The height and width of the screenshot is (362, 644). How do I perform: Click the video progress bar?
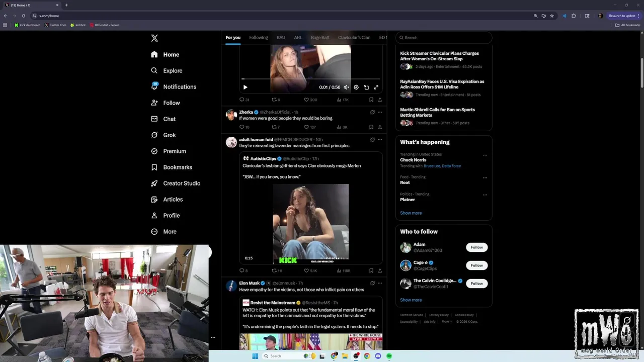tap(310, 79)
